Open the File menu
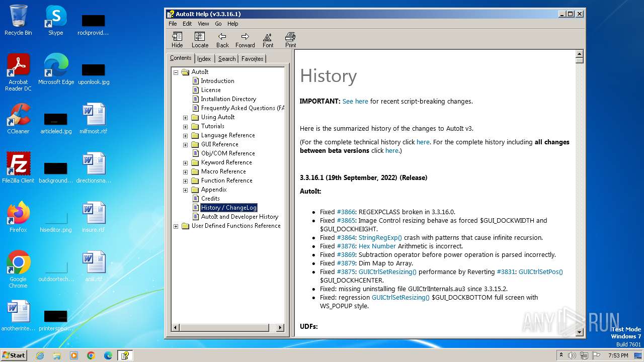The height and width of the screenshot is (362, 644). point(173,24)
